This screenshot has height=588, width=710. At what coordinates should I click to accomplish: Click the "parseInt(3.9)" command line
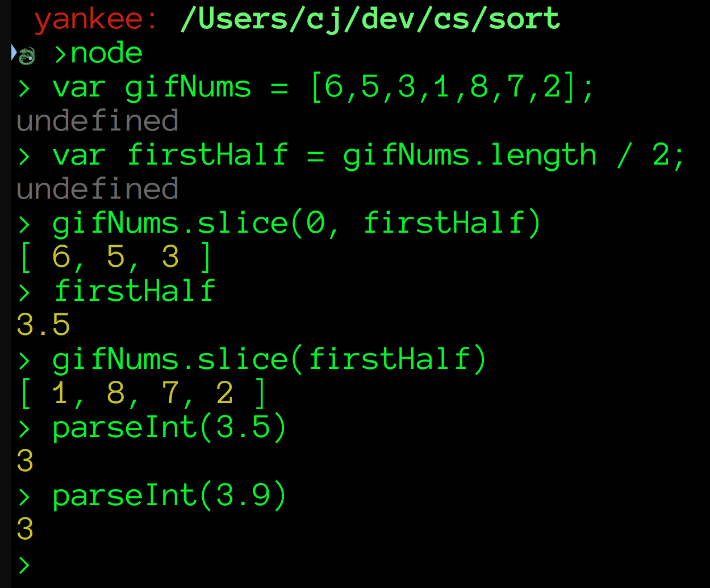(x=169, y=495)
